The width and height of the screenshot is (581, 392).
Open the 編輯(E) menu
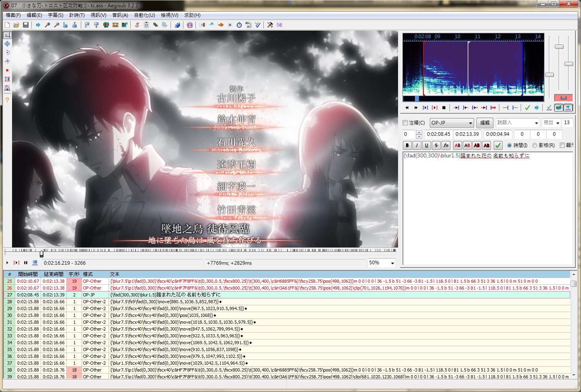(34, 15)
